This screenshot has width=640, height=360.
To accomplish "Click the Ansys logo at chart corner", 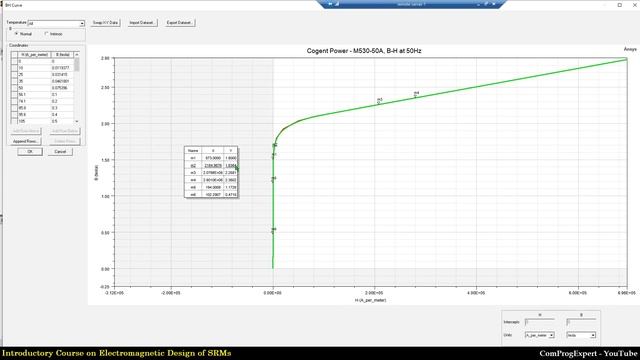I will (630, 49).
